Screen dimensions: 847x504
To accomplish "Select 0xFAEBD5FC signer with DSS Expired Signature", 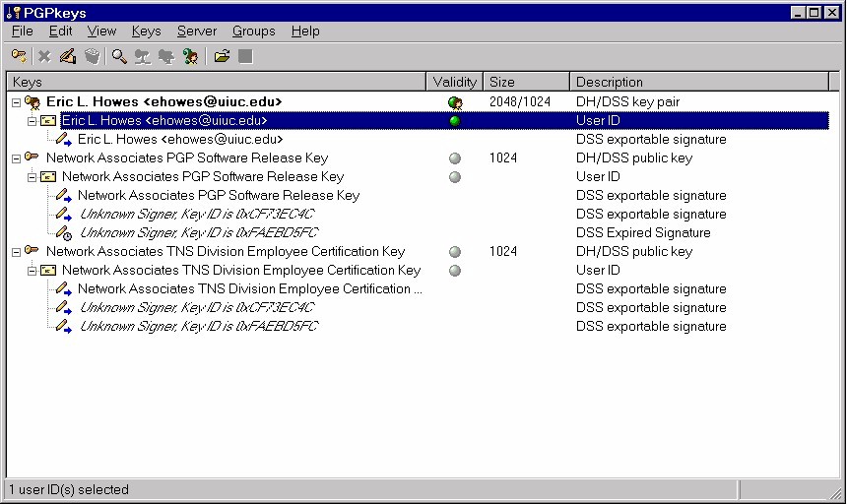I will 199,232.
